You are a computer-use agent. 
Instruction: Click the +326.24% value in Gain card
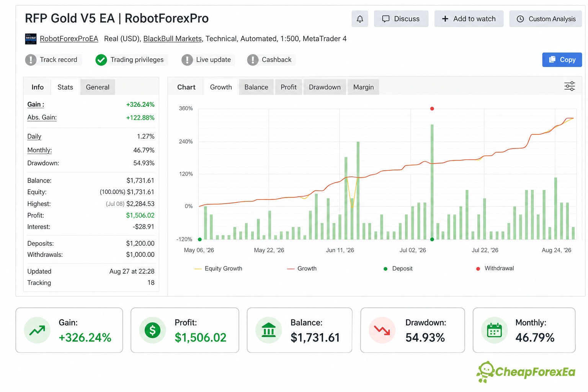tap(85, 338)
